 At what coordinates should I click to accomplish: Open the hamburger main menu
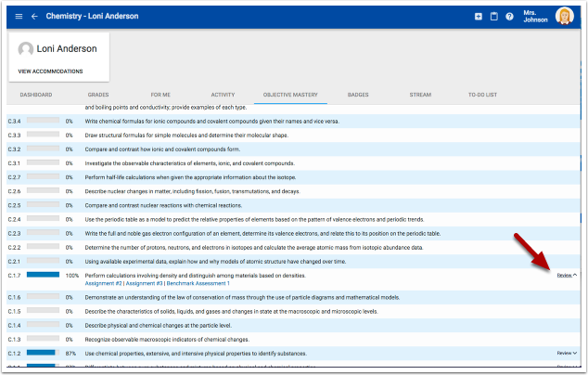click(19, 17)
